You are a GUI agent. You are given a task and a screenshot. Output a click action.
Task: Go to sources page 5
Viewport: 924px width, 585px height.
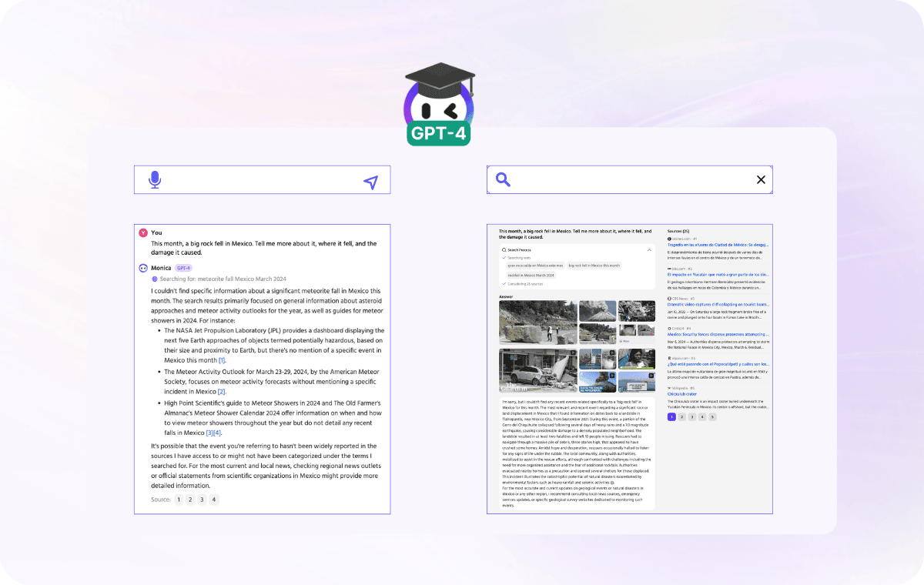[x=712, y=416]
